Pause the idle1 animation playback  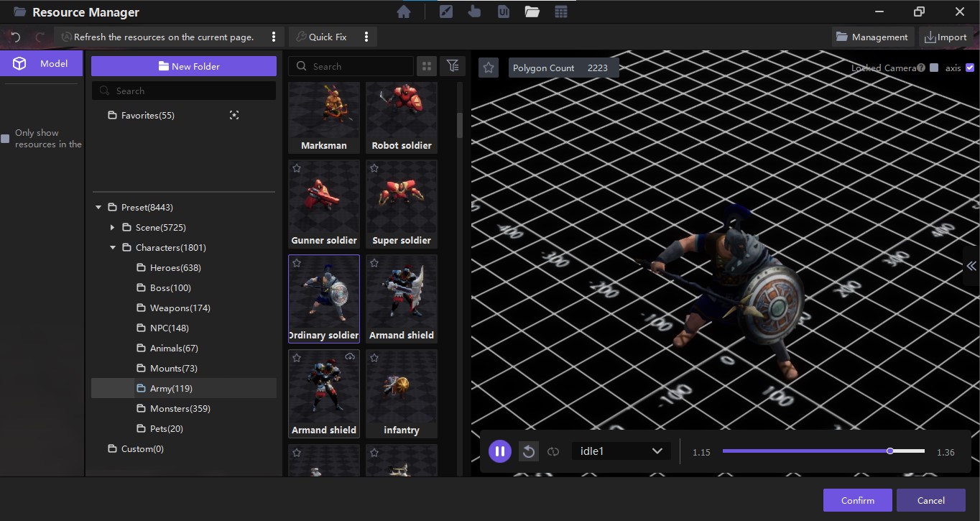(x=500, y=451)
